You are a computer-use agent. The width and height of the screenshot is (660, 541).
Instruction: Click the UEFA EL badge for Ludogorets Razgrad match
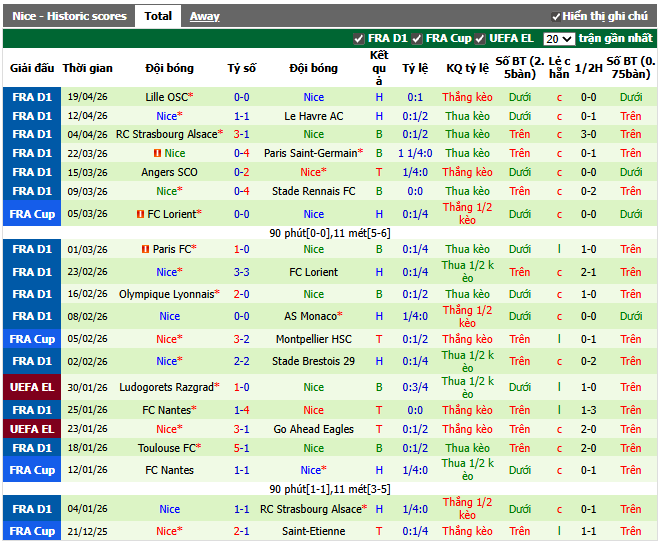31,387
